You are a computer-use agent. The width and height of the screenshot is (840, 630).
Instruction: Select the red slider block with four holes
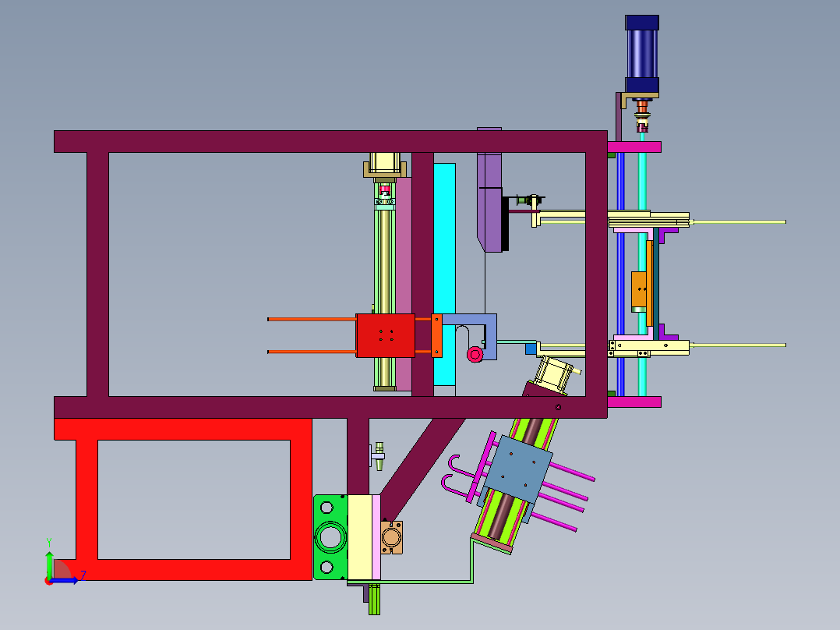pos(385,335)
